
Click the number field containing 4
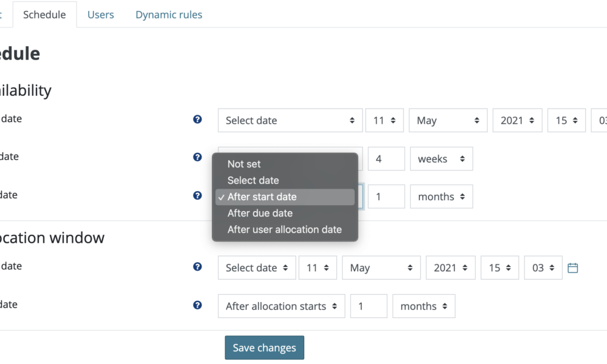(x=386, y=158)
